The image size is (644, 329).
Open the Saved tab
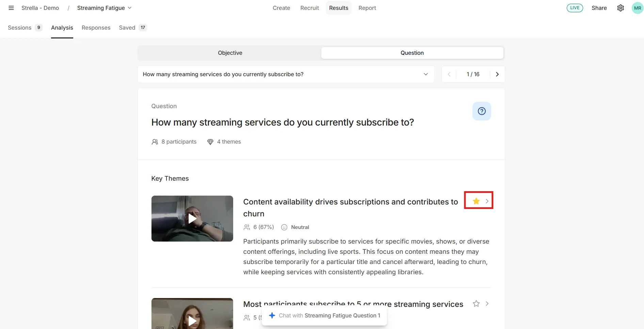pos(133,28)
